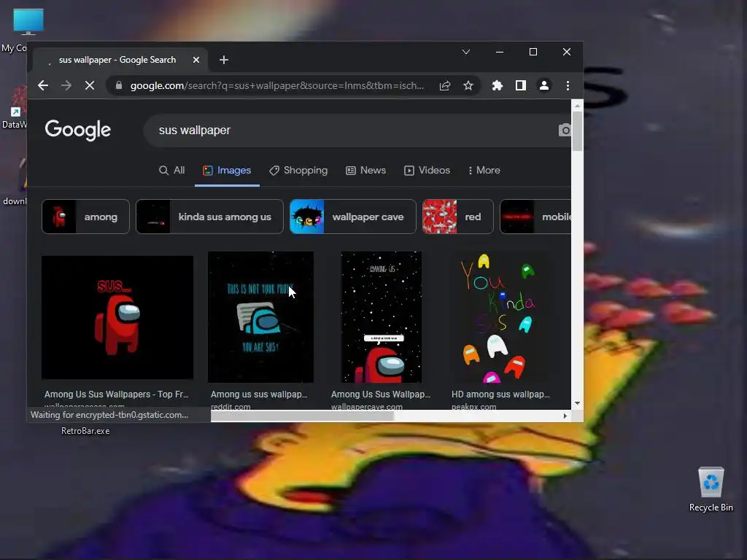The image size is (747, 560).
Task: Open the wallpapercave.com source link
Action: (x=367, y=407)
